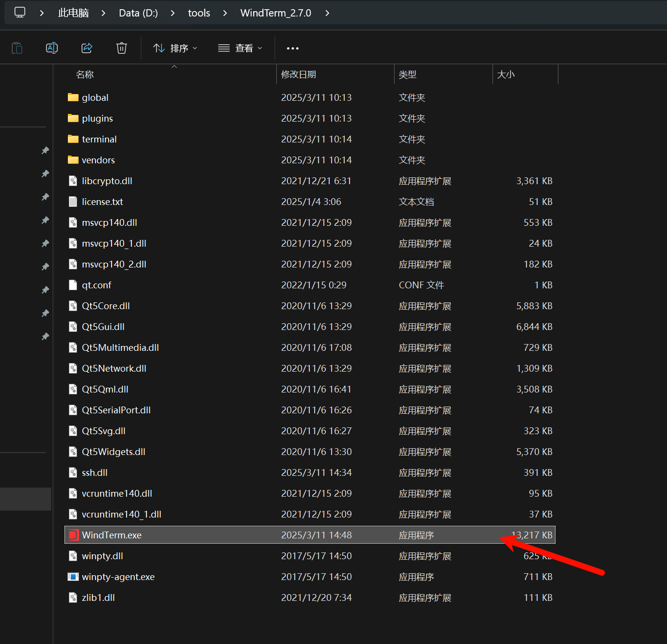Image resolution: width=667 pixels, height=644 pixels.
Task: Click the Qt5Gui.dll file icon
Action: click(x=73, y=327)
